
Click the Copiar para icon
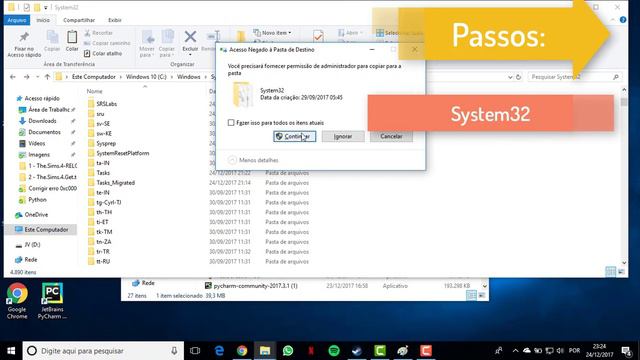tap(167, 43)
